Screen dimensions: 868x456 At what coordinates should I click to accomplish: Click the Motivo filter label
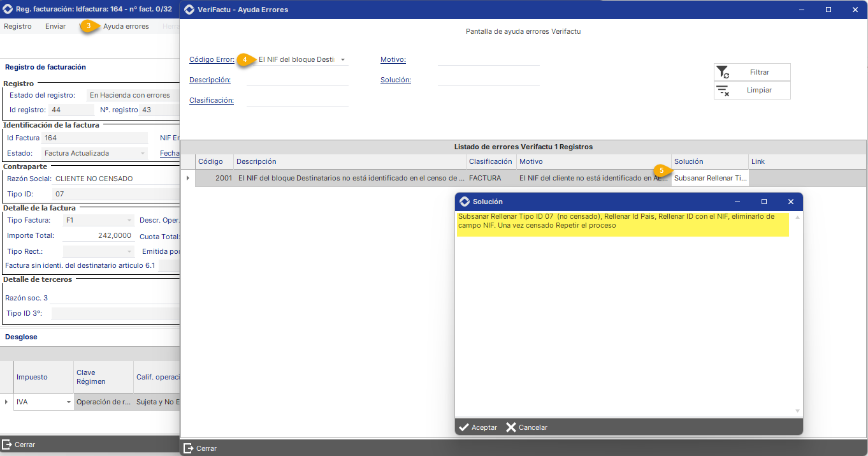(393, 60)
